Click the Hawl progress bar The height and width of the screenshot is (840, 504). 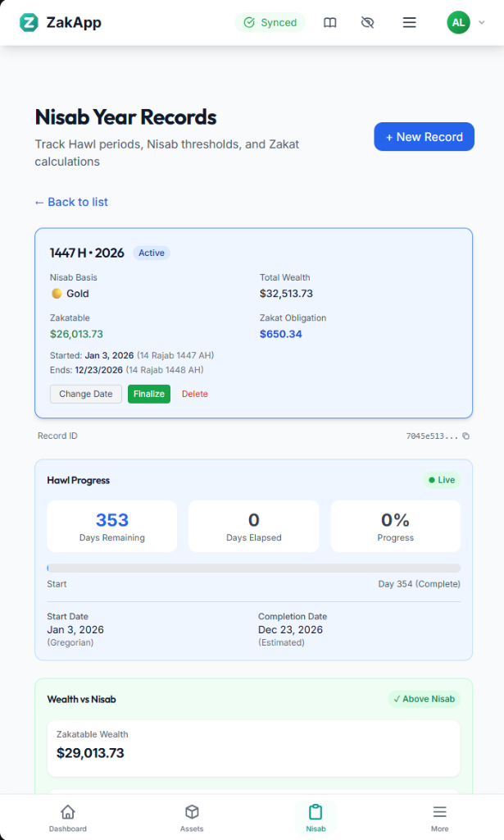click(x=253, y=568)
